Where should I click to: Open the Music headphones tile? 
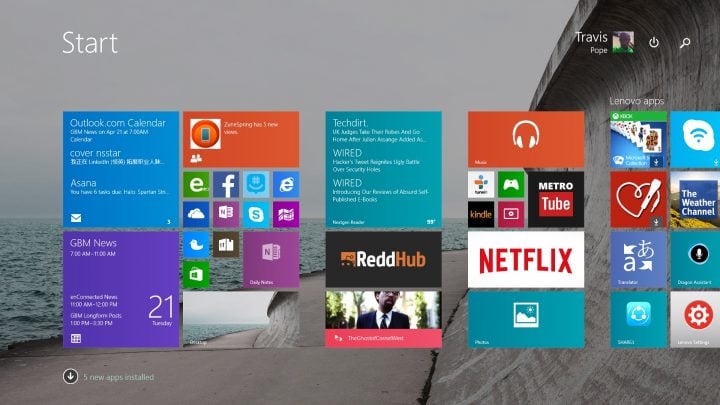[526, 139]
